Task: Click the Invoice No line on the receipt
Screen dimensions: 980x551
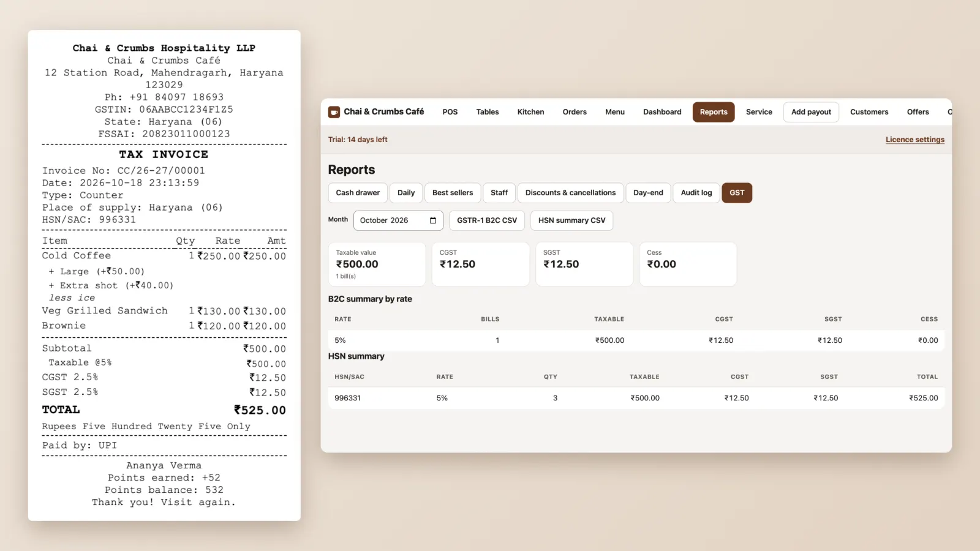Action: click(x=123, y=171)
